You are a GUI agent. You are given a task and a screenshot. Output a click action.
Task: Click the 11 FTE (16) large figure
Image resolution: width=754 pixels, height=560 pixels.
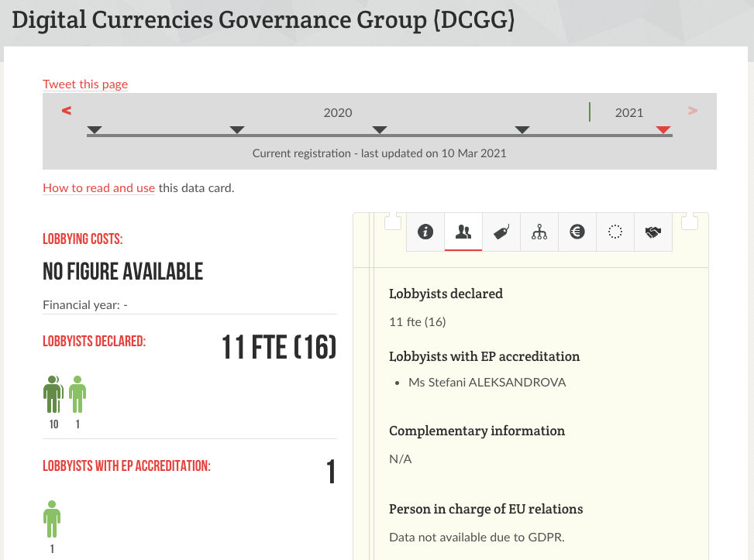[x=279, y=347]
